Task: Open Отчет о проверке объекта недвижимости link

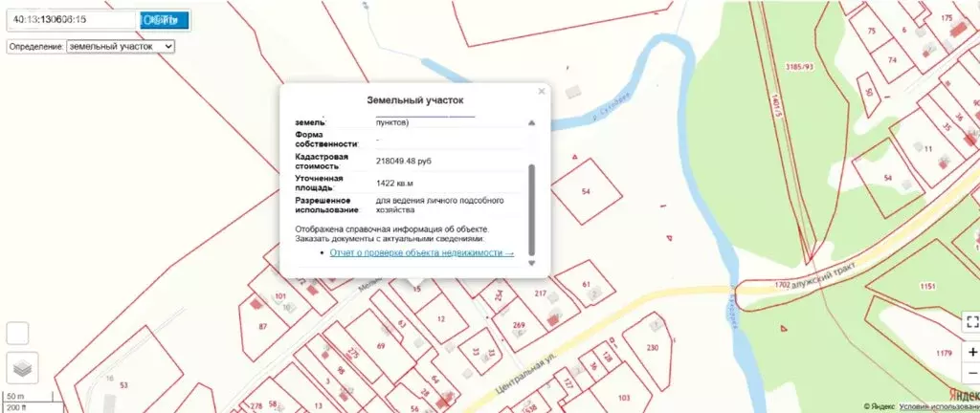Action: tap(421, 253)
